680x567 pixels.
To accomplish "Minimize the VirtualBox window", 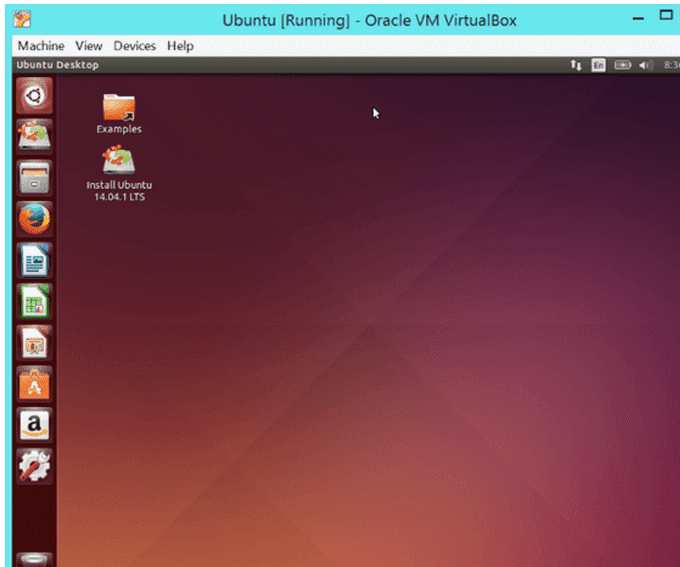I will (638, 18).
